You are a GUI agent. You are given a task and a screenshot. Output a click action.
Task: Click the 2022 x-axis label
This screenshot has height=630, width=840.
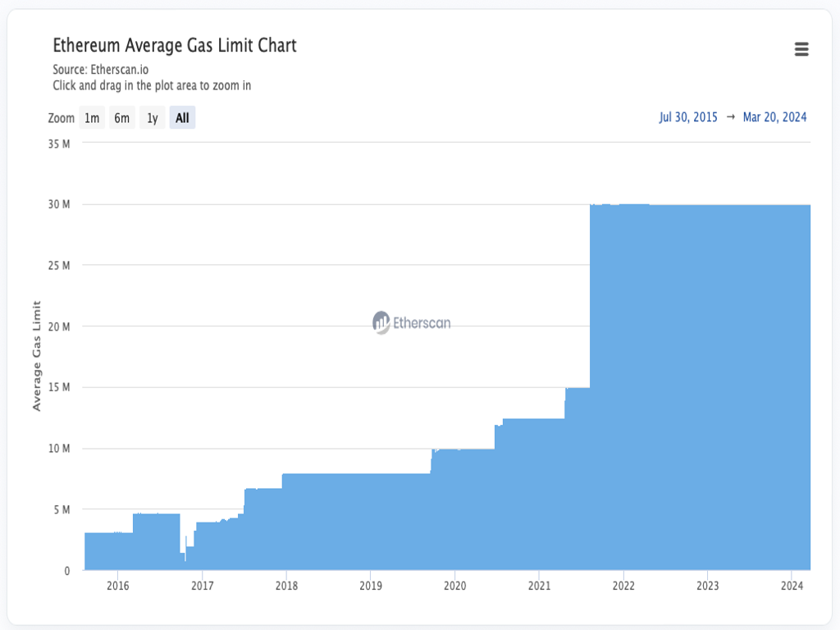pos(623,586)
